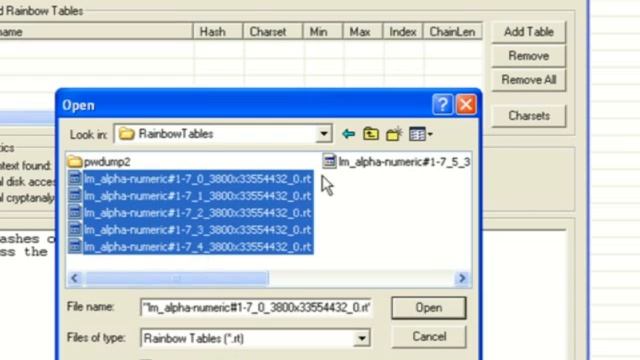
Task: Click the right arrow of the file list scrollbar
Action: tap(462, 278)
